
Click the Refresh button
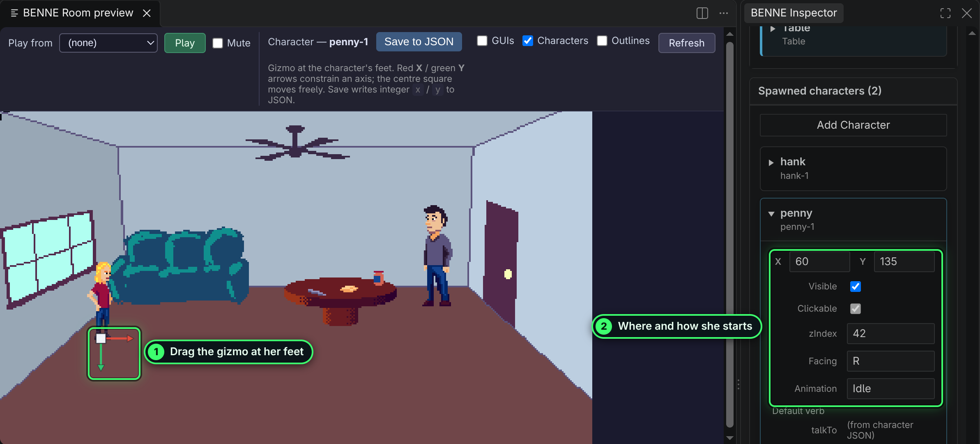[x=687, y=43]
